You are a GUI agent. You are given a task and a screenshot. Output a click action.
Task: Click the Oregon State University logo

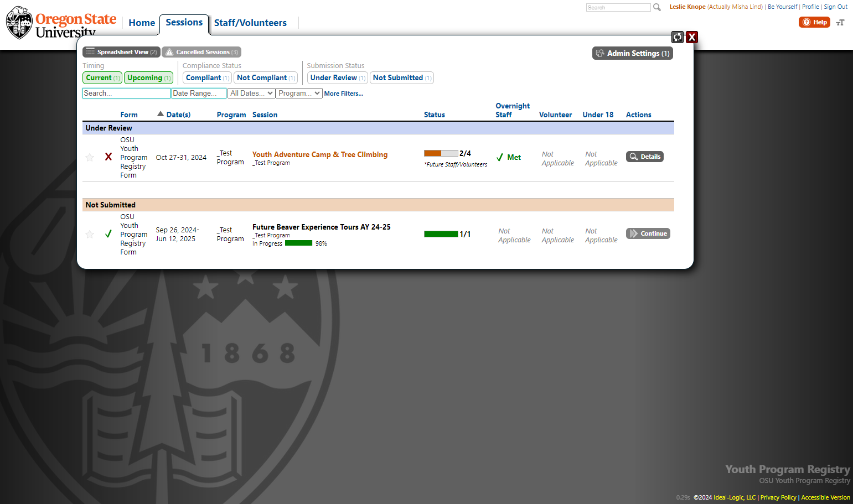click(61, 24)
